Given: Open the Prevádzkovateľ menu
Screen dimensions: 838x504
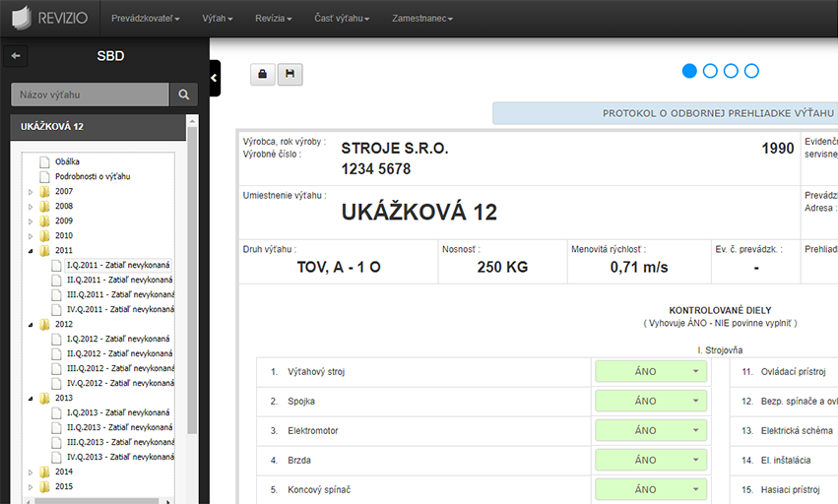Looking at the screenshot, I should (145, 19).
